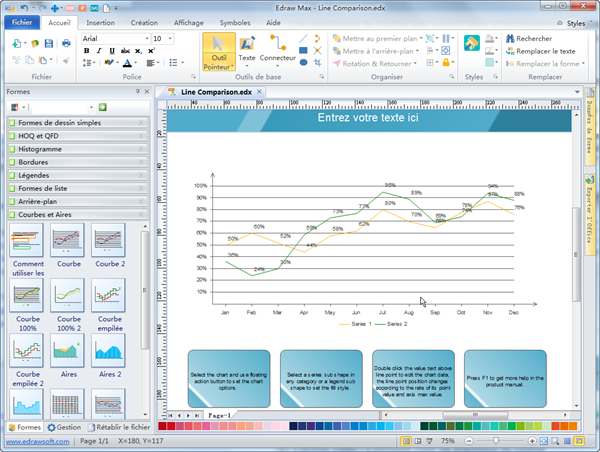Image resolution: width=600 pixels, height=452 pixels.
Task: Switch to the Affichage ribbon tab
Action: pos(188,20)
